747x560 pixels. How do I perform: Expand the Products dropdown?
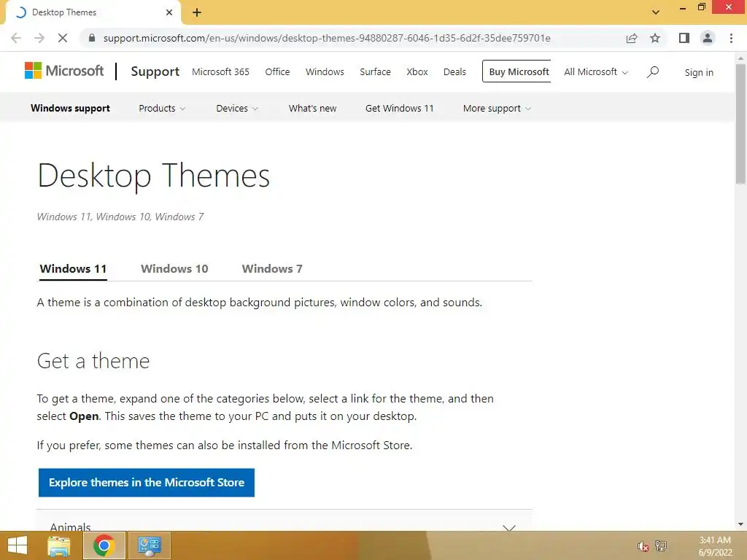tap(162, 109)
